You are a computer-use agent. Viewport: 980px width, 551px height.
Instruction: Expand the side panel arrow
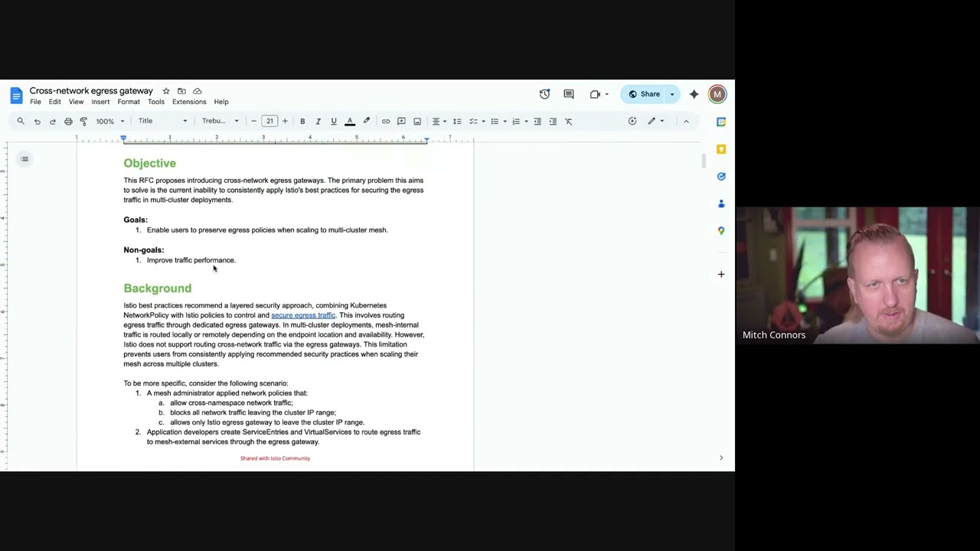pos(720,458)
